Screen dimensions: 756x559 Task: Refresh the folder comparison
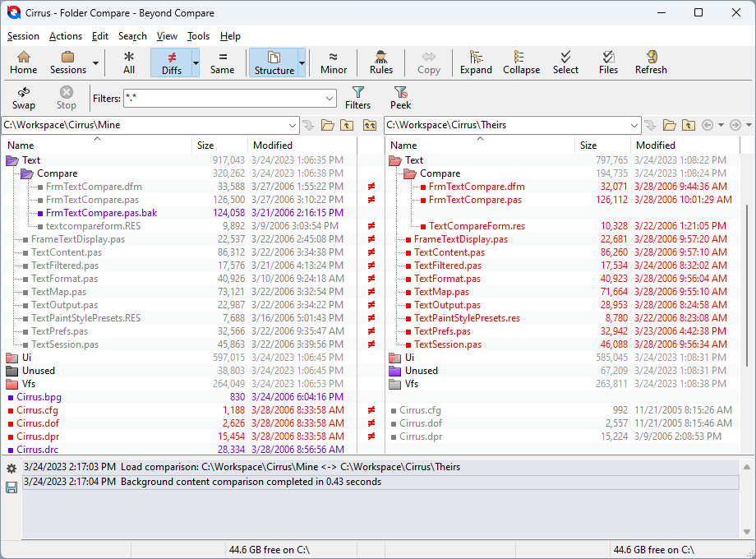click(x=650, y=62)
